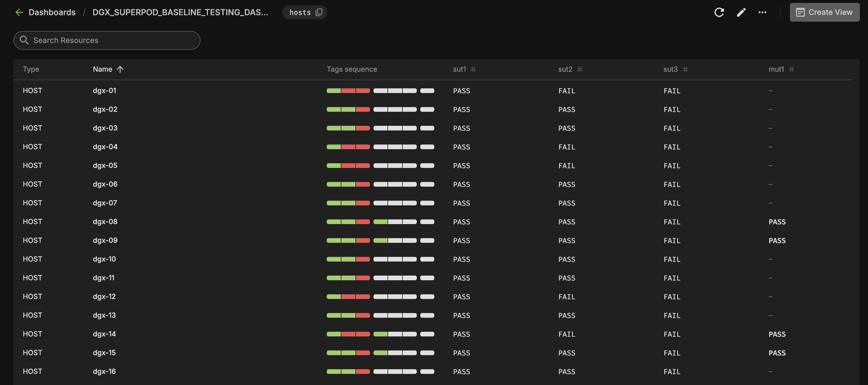Click the Tags sequence column header
This screenshot has height=385, width=868.
(x=352, y=69)
